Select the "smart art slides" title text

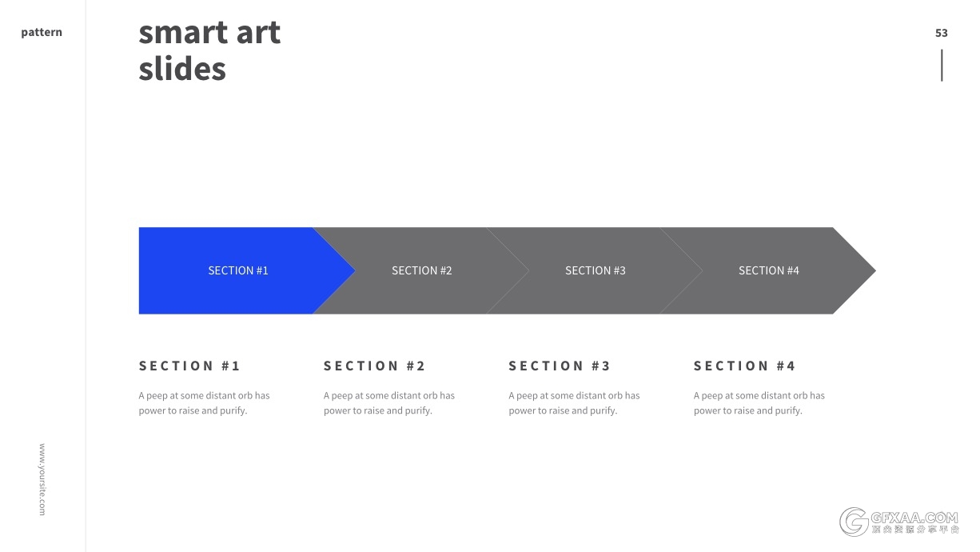click(x=209, y=50)
